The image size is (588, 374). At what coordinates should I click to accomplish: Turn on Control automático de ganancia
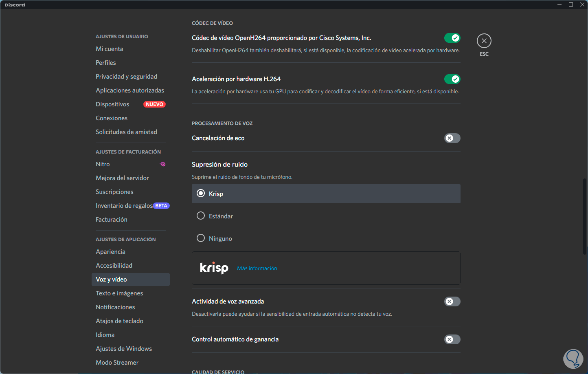[x=452, y=339]
